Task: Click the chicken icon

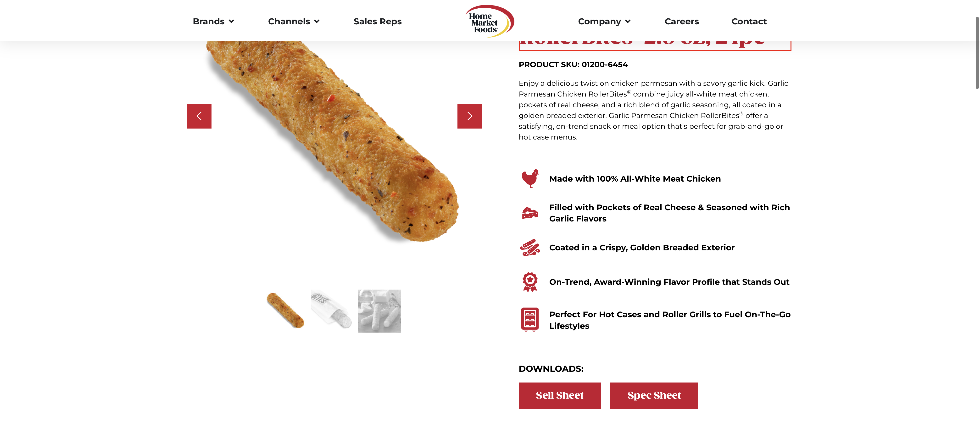Action: [x=530, y=178]
